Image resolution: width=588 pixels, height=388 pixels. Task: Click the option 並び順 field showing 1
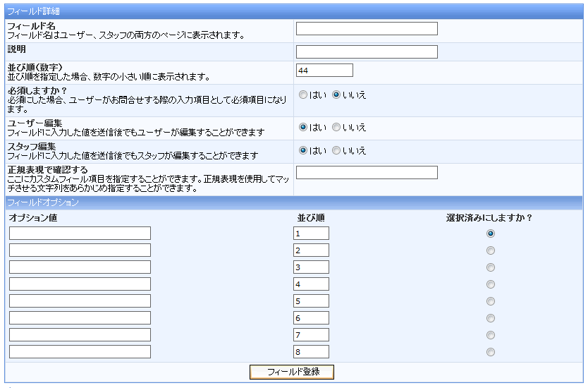pos(311,233)
